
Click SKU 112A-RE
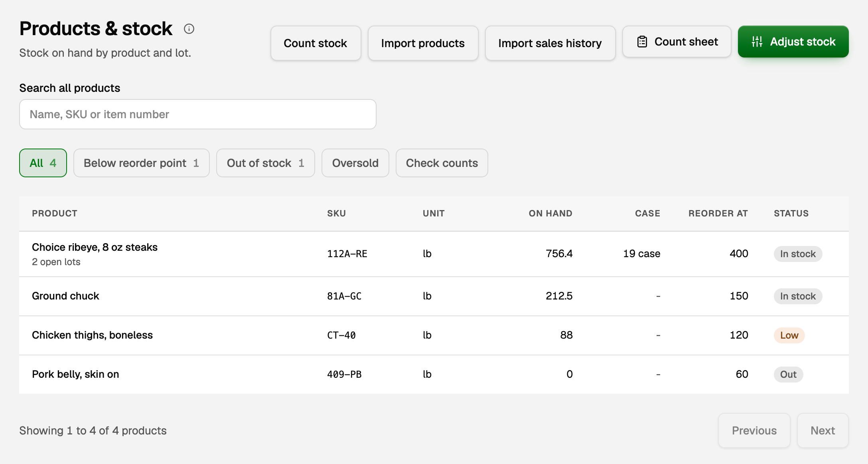click(347, 254)
